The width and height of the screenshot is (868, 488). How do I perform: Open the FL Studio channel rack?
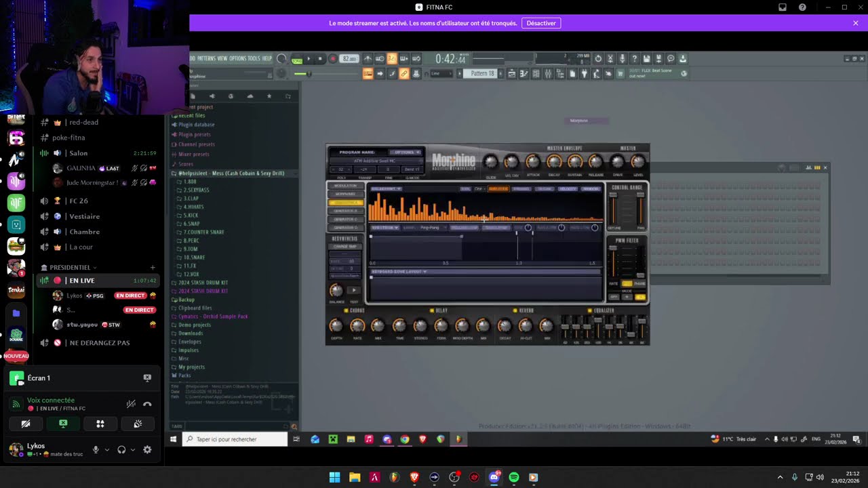(x=536, y=74)
